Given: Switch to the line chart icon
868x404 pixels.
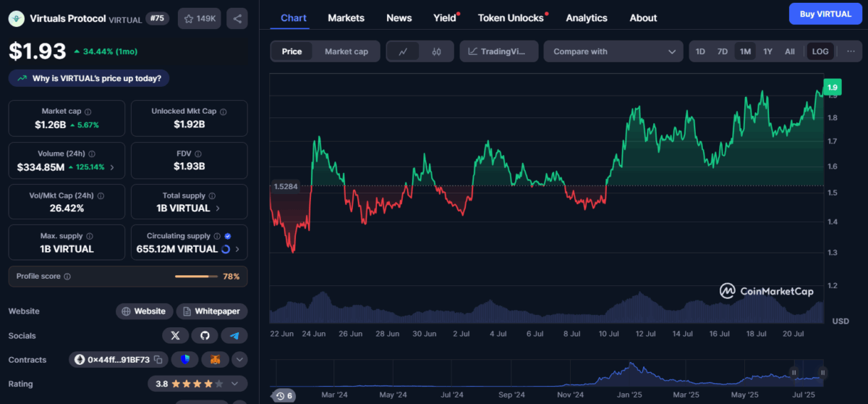Looking at the screenshot, I should click(404, 51).
